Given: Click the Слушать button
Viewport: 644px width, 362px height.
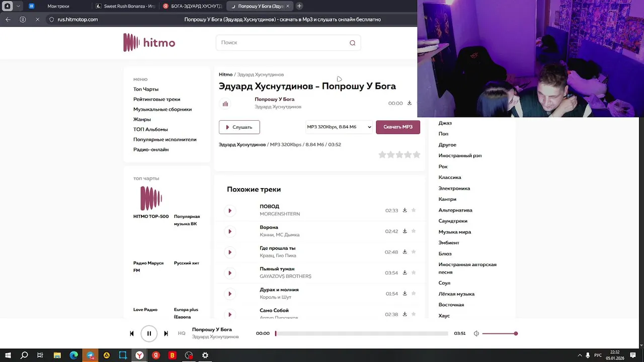Looking at the screenshot, I should tap(239, 127).
